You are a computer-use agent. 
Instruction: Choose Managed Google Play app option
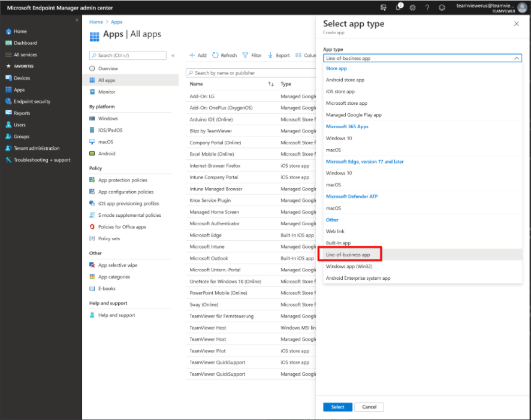coord(423,114)
